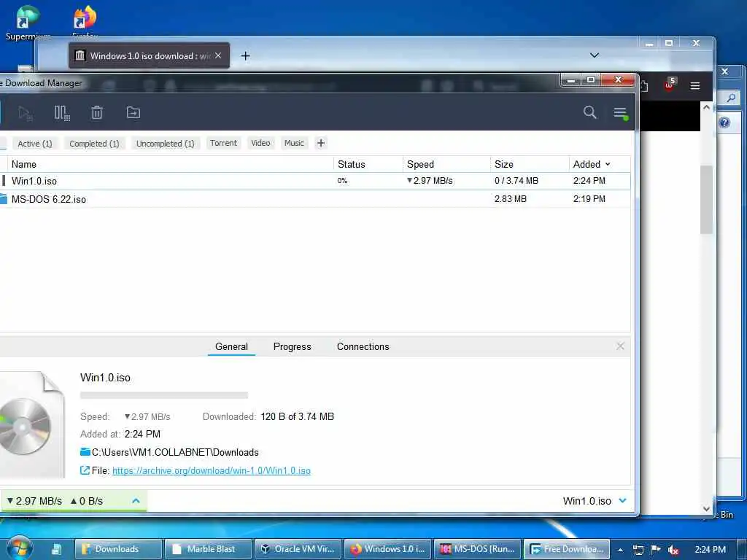Open the network tray icon
This screenshot has width=747, height=560.
pyautogui.click(x=638, y=550)
